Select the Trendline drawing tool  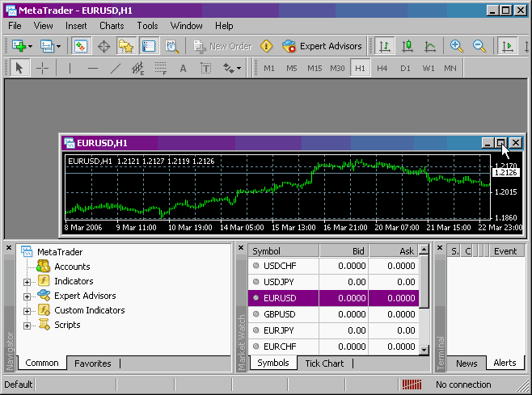click(116, 68)
